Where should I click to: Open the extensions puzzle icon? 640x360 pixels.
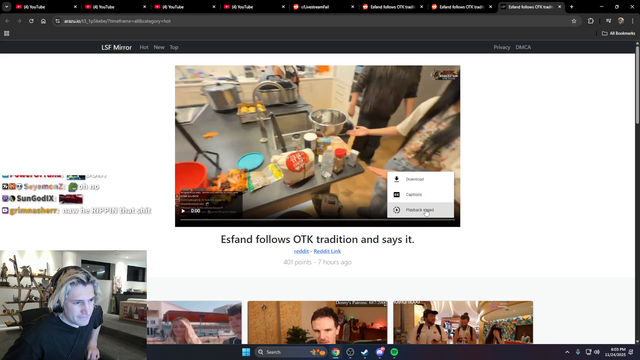(591, 21)
